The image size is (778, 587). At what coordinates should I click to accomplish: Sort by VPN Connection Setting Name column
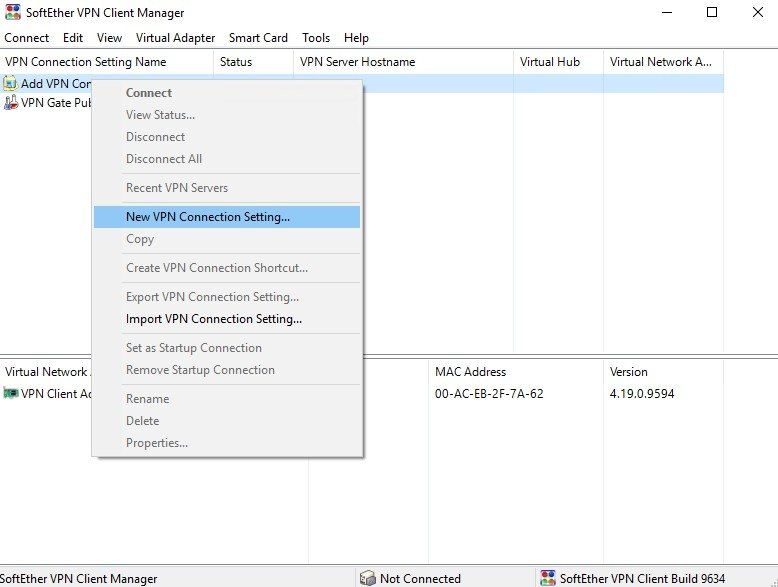(107, 62)
